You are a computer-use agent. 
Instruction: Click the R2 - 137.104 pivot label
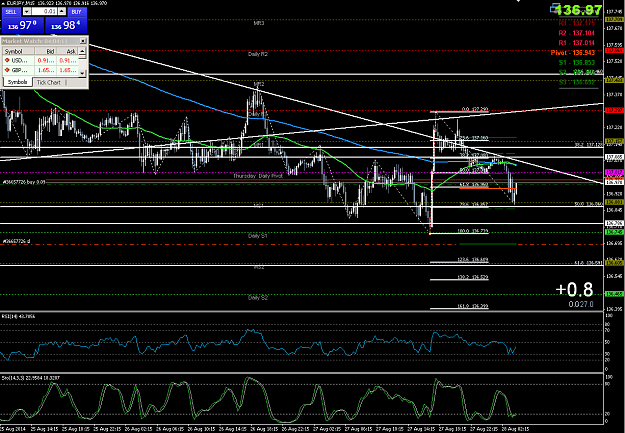pos(576,33)
